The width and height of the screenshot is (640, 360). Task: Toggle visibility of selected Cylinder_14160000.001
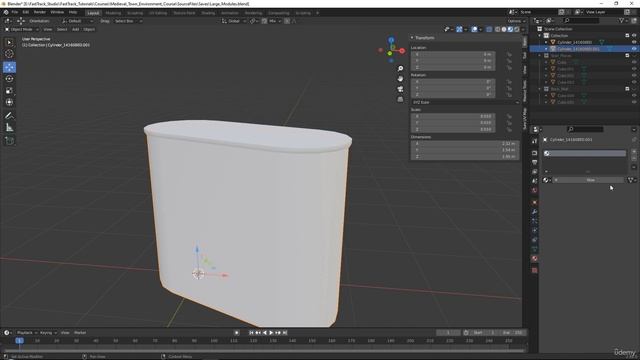pos(634,49)
